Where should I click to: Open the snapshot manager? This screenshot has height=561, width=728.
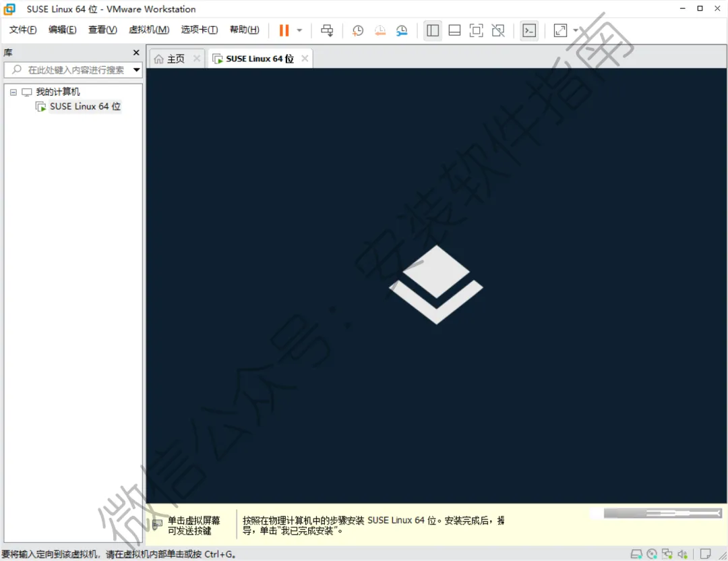coord(402,30)
